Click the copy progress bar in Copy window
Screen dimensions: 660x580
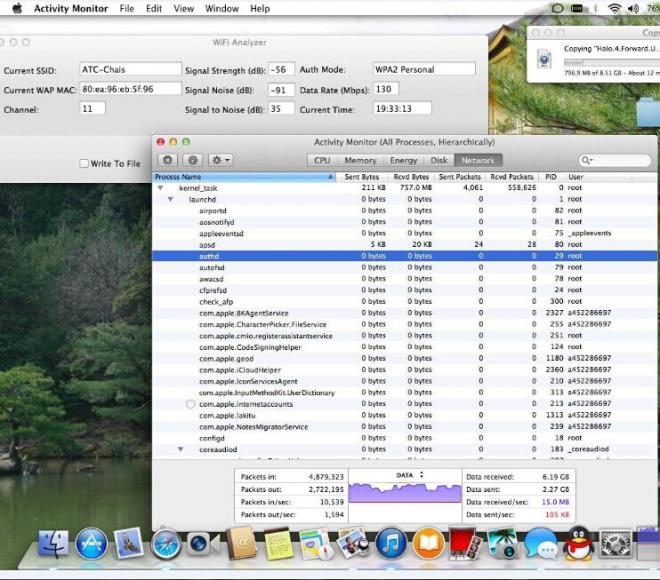(x=612, y=62)
